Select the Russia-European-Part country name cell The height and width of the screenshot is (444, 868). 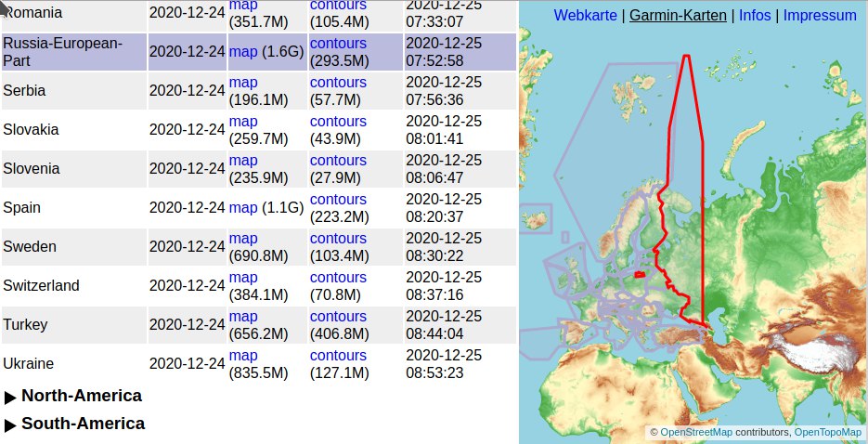click(x=74, y=51)
